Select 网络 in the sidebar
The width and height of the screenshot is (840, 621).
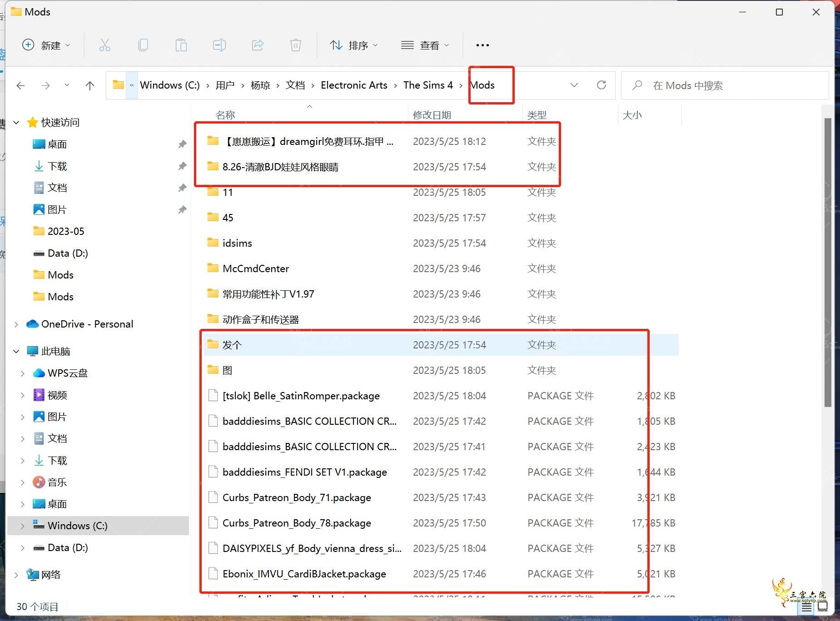(x=51, y=575)
